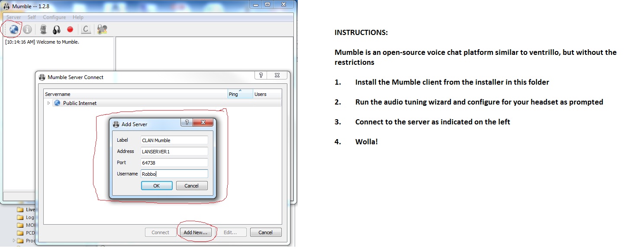Select the Live folder icon in Explorer

click(20, 210)
